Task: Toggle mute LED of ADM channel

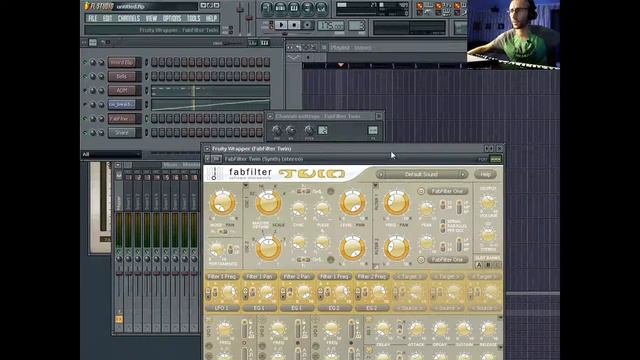Action: point(85,90)
